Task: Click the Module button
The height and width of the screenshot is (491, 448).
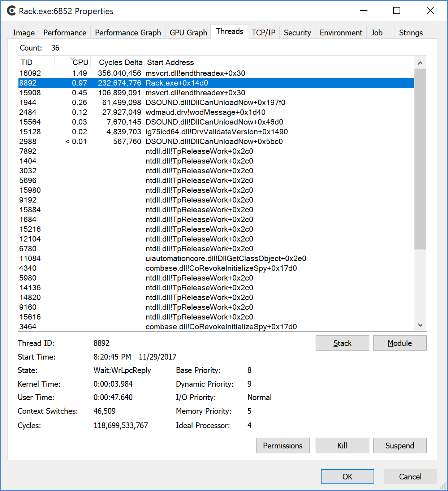Action: [x=400, y=343]
